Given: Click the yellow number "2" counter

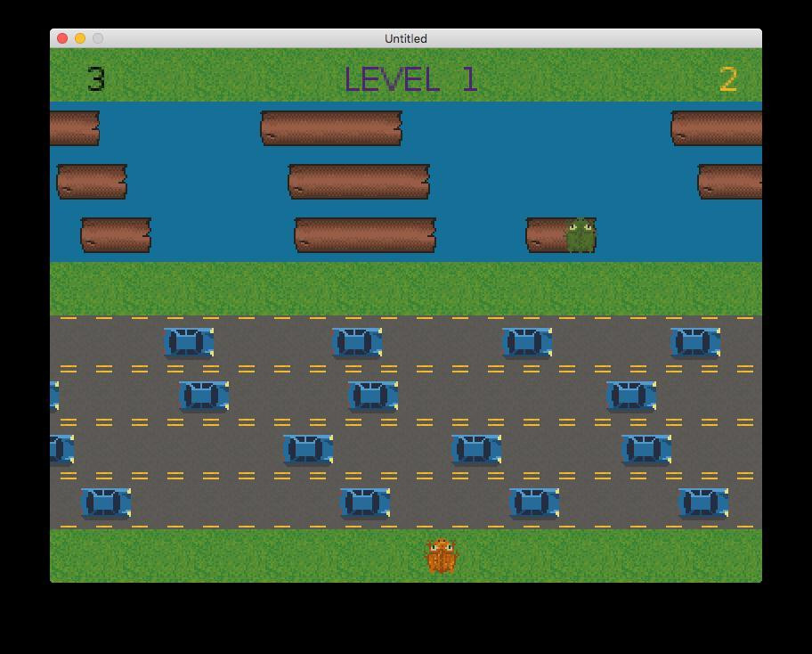Looking at the screenshot, I should [x=728, y=79].
